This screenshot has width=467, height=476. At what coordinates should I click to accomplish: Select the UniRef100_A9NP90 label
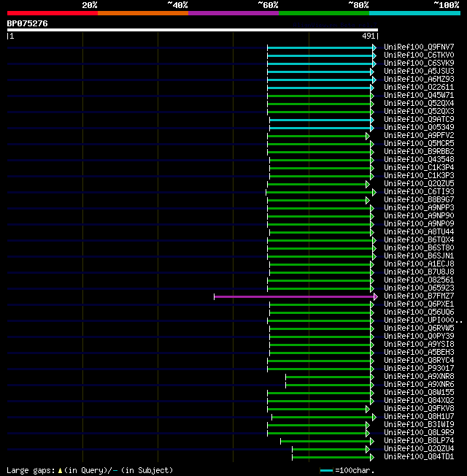coord(419,216)
